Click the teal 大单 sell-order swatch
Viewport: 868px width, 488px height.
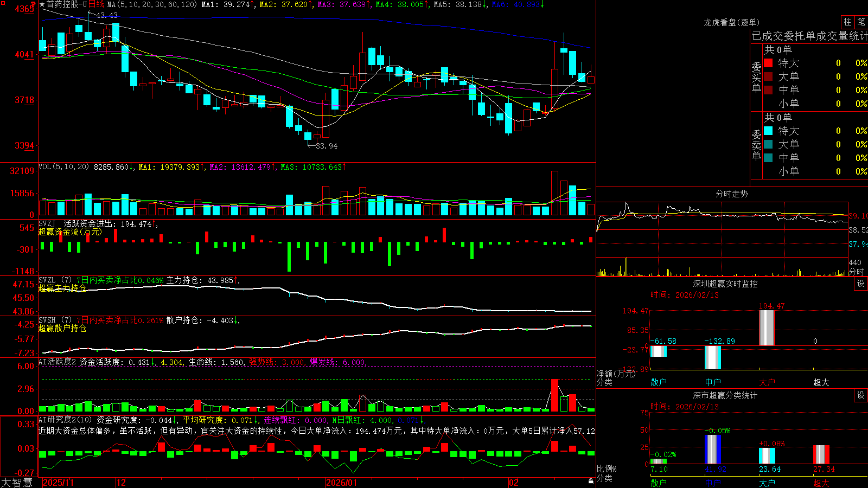[x=768, y=144]
